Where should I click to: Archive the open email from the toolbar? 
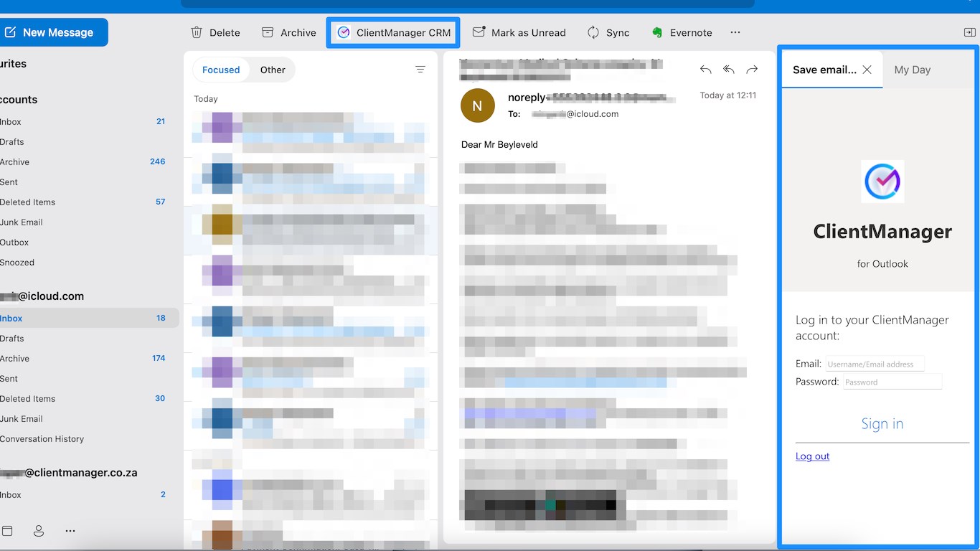click(x=288, y=32)
